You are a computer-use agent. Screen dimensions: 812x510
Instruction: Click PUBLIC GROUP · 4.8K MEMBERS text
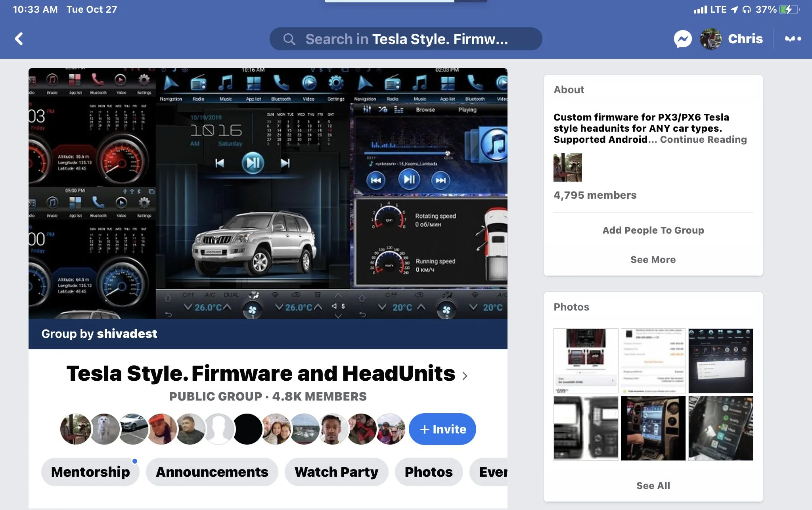tap(268, 396)
